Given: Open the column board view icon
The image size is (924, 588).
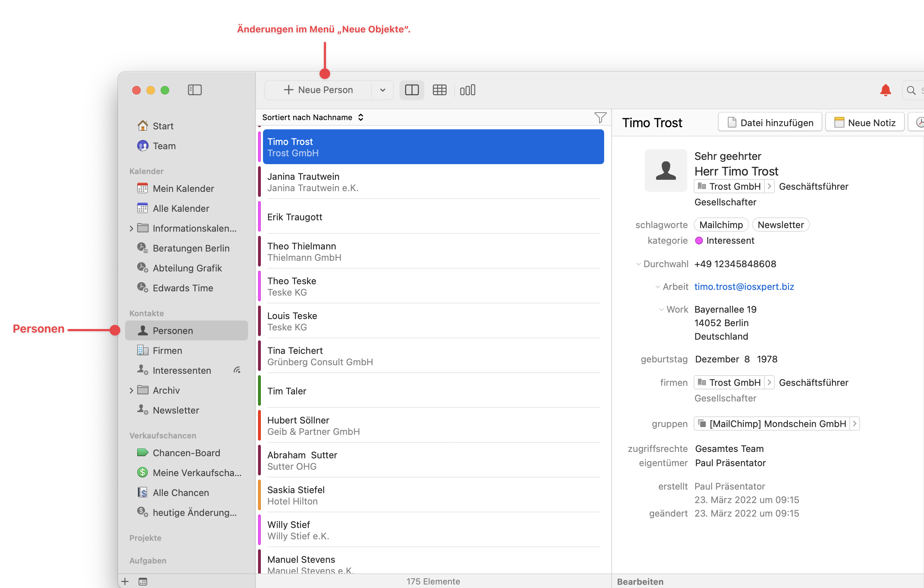Looking at the screenshot, I should [x=467, y=90].
